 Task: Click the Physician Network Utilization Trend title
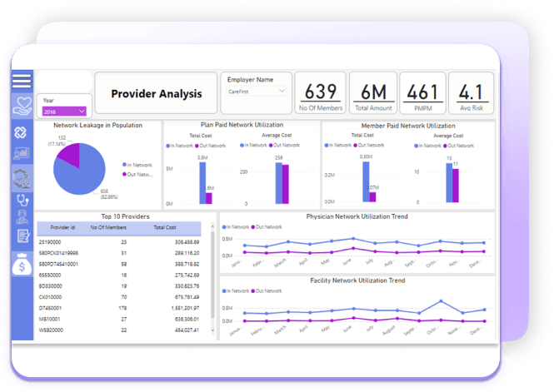357,216
